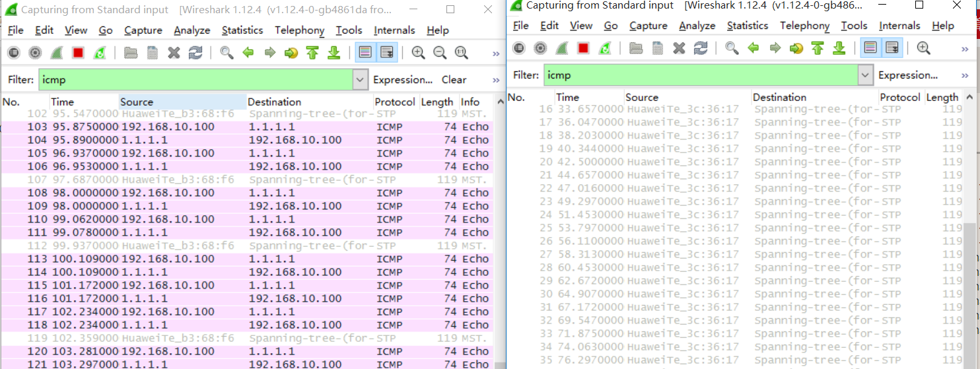This screenshot has height=369, width=980.
Task: Jump to first packet in left window
Action: tap(312, 53)
